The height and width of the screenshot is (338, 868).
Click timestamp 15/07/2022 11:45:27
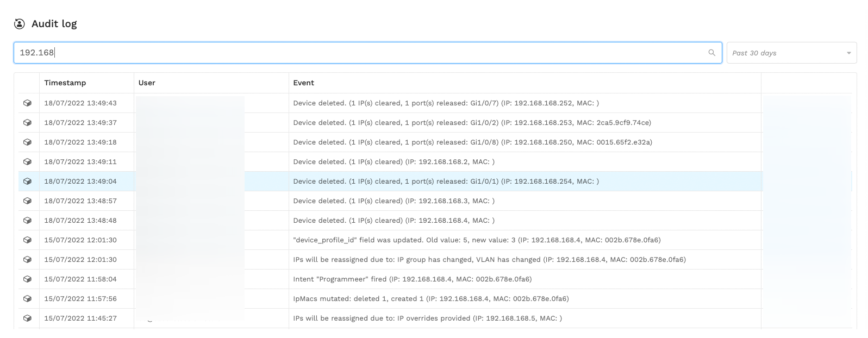coord(80,318)
